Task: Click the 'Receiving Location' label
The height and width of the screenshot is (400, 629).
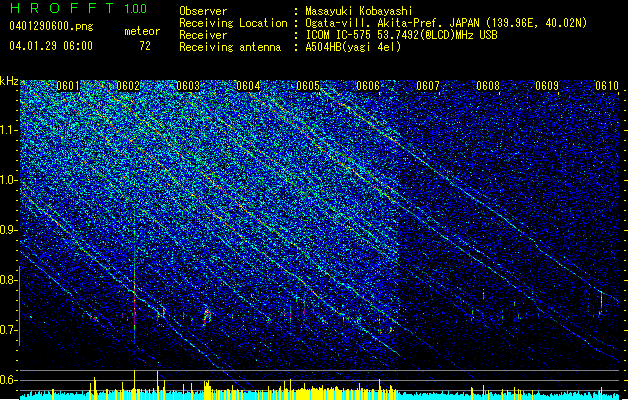Action: click(x=233, y=23)
